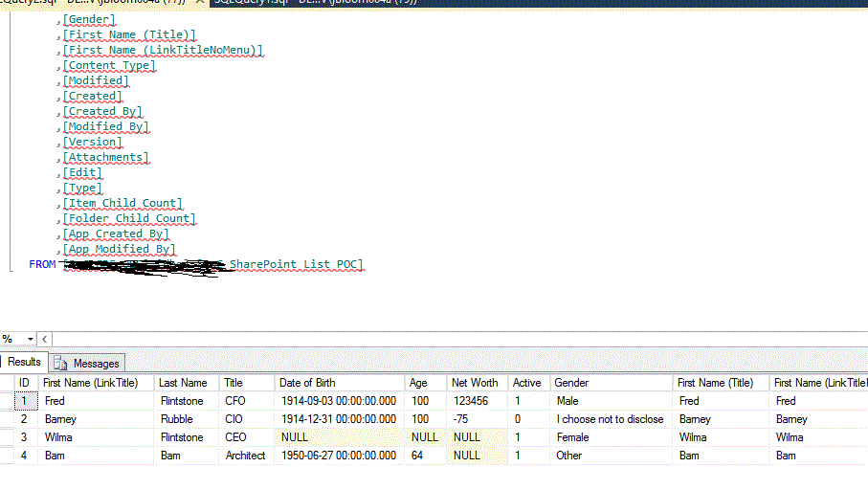Click the CFO title cell
Image resolution: width=868 pixels, height=490 pixels.
tap(247, 401)
